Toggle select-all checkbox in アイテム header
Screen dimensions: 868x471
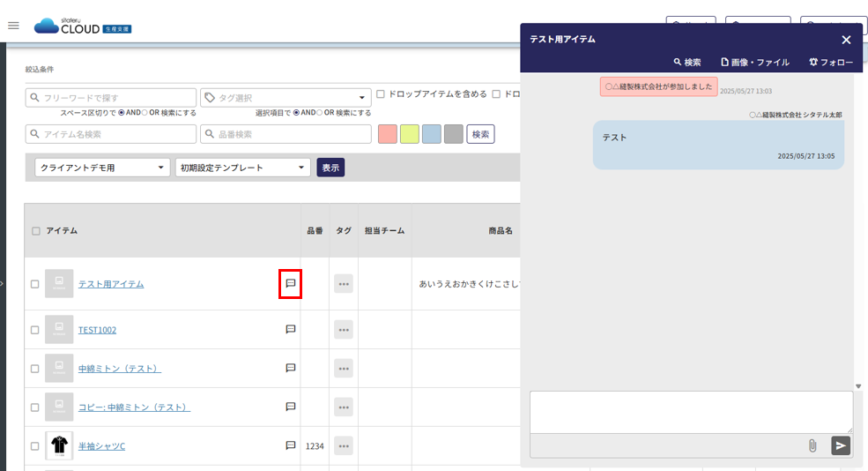coord(36,231)
